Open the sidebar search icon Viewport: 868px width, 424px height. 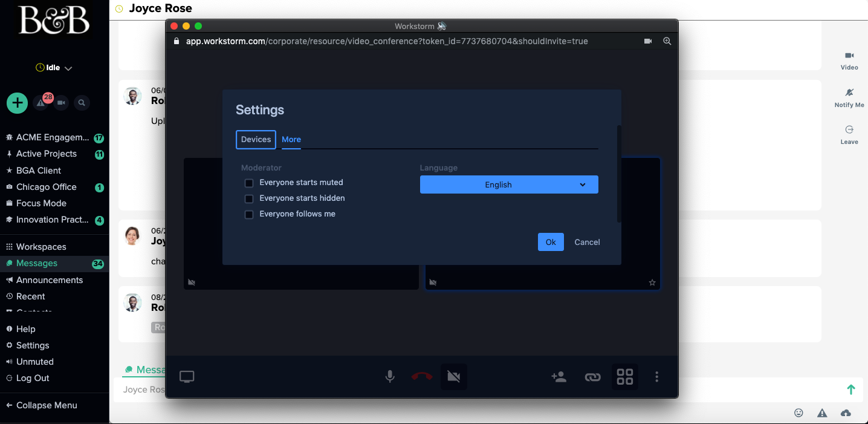[82, 103]
